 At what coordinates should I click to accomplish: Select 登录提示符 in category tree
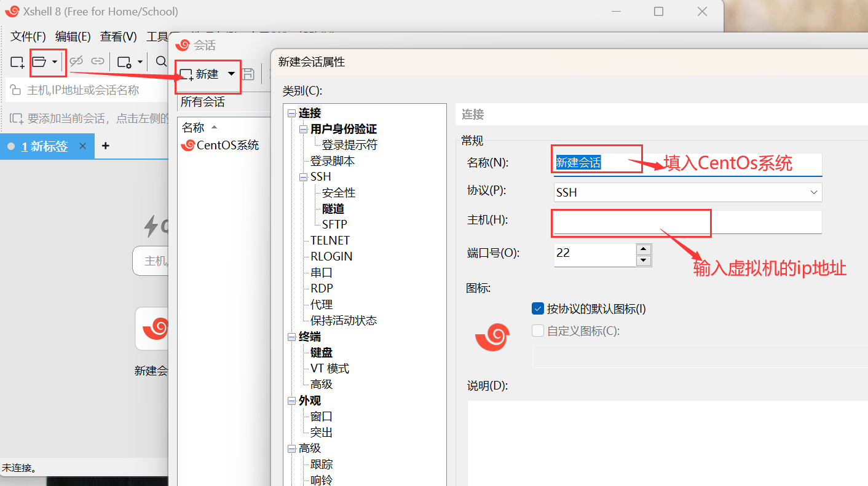[x=350, y=145]
